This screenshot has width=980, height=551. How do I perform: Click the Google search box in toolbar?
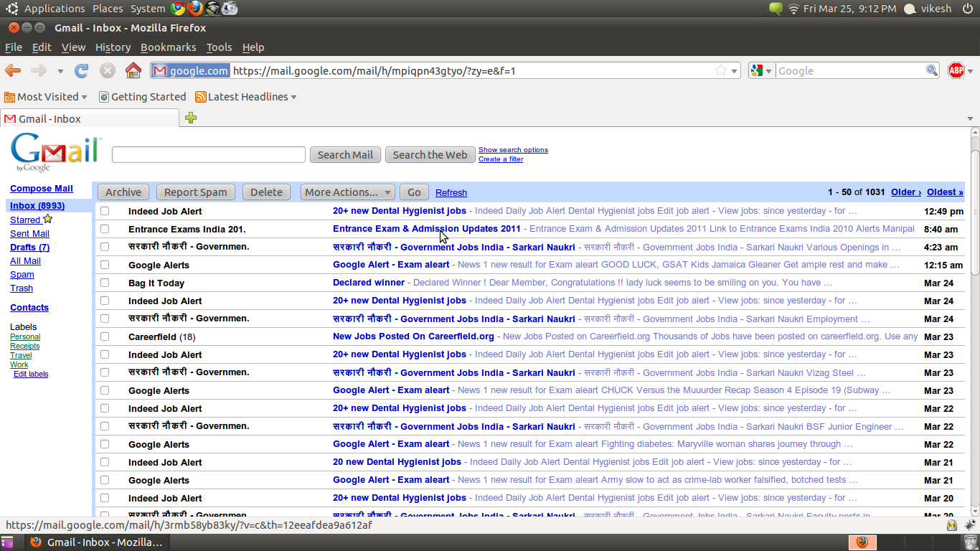(x=850, y=70)
